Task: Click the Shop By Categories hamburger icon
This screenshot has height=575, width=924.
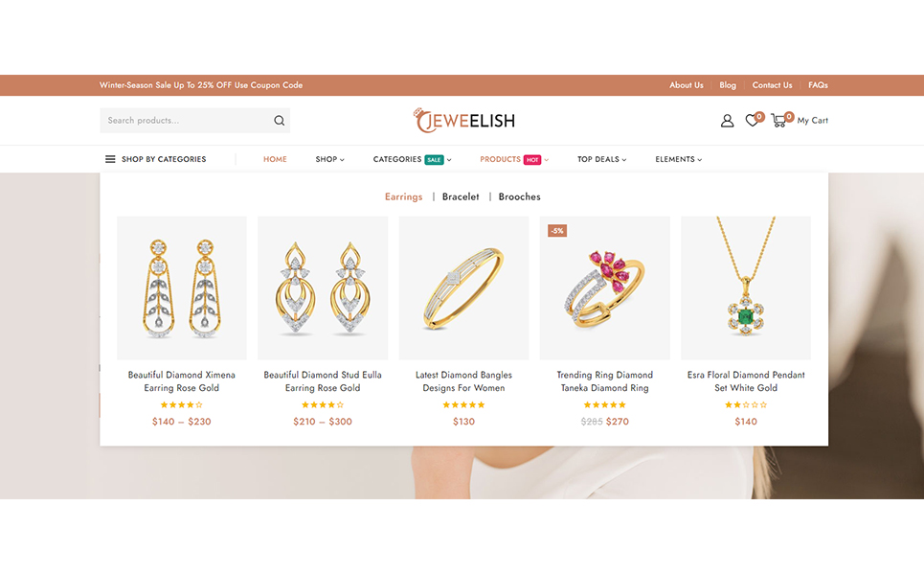Action: [110, 159]
